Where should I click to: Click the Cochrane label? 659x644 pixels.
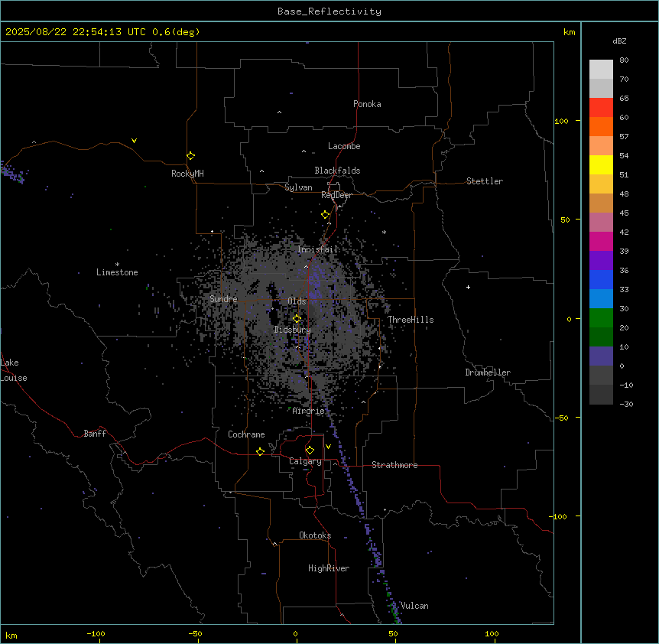(x=246, y=434)
